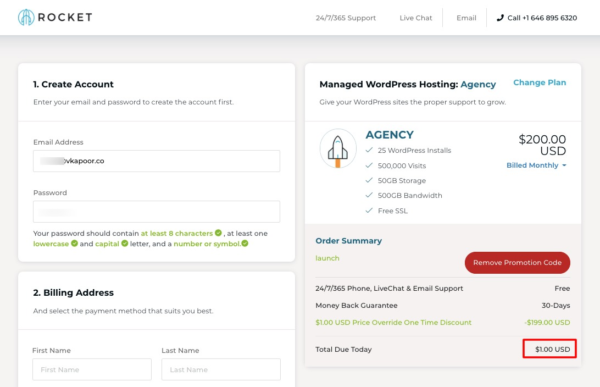The height and width of the screenshot is (387, 600).
Task: Click the 'Order Summary' heading
Action: click(x=349, y=241)
